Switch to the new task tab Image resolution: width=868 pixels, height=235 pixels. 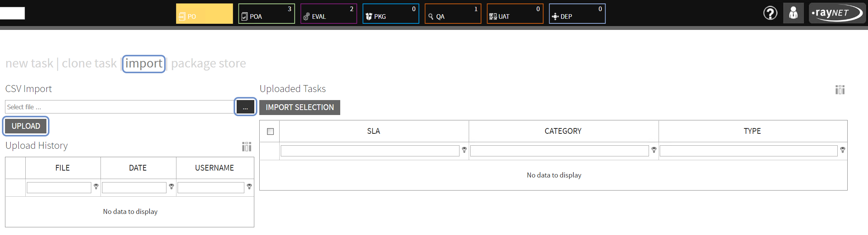coord(29,63)
